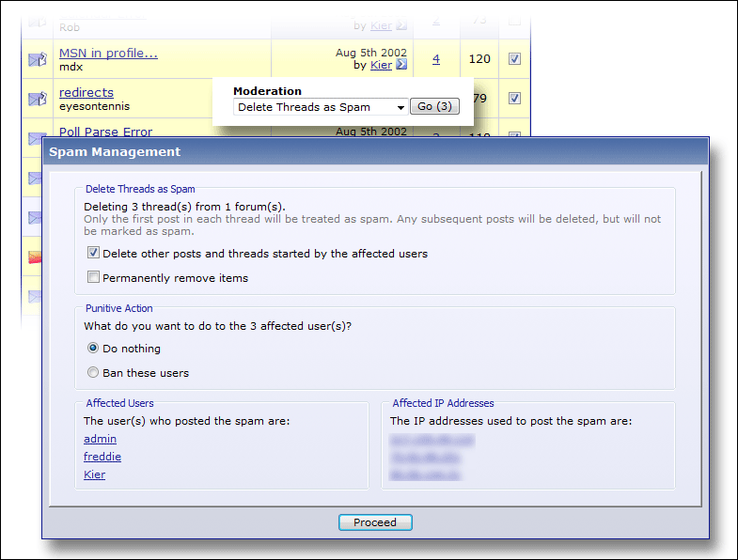Uncheck the MSN in profile thread checkbox
This screenshot has height=560, width=738.
514,58
